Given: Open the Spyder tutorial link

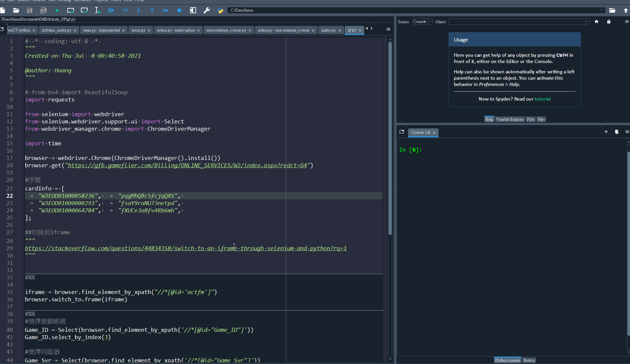Looking at the screenshot, I should tap(543, 99).
